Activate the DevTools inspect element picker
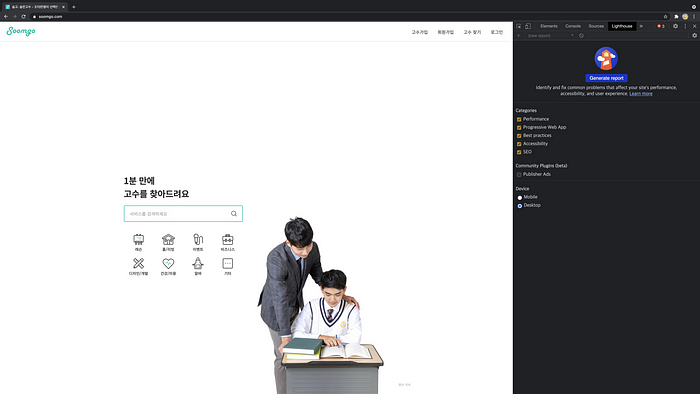The image size is (700, 394). click(x=519, y=26)
